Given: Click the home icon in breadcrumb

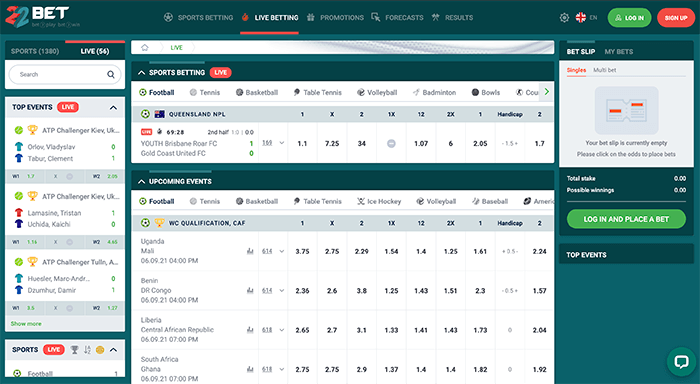Looking at the screenshot, I should coord(145,47).
